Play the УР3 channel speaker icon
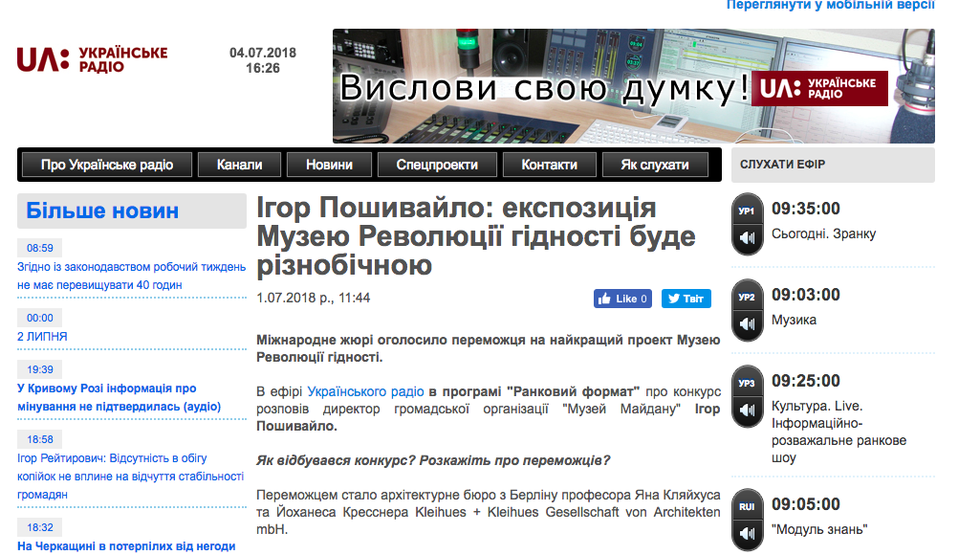The image size is (980, 555). (748, 411)
